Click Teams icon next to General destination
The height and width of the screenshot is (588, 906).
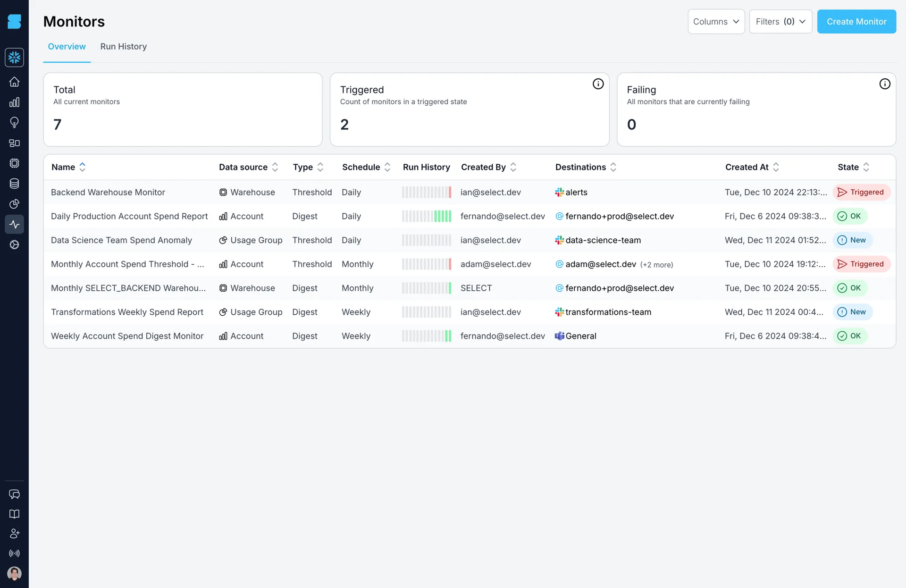click(559, 336)
